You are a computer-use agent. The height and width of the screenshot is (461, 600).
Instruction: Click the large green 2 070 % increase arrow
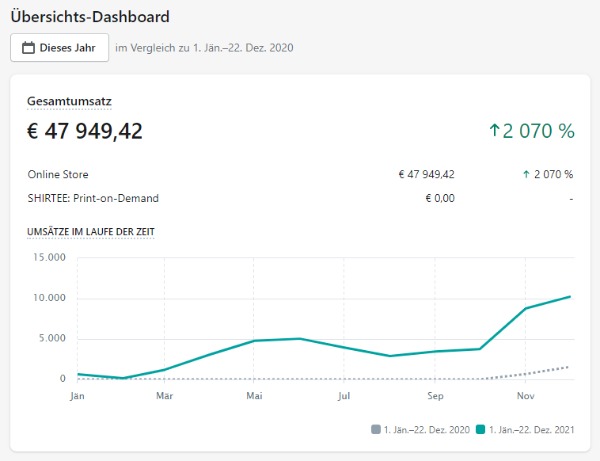point(493,131)
